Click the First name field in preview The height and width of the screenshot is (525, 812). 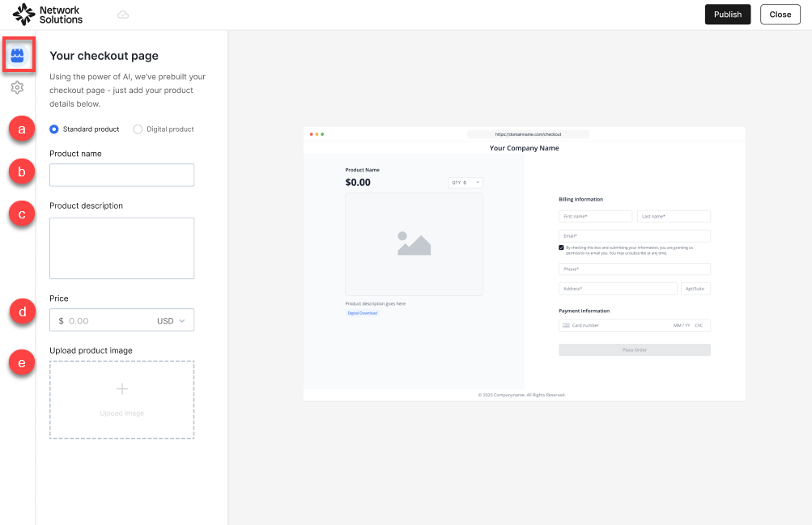[595, 216]
